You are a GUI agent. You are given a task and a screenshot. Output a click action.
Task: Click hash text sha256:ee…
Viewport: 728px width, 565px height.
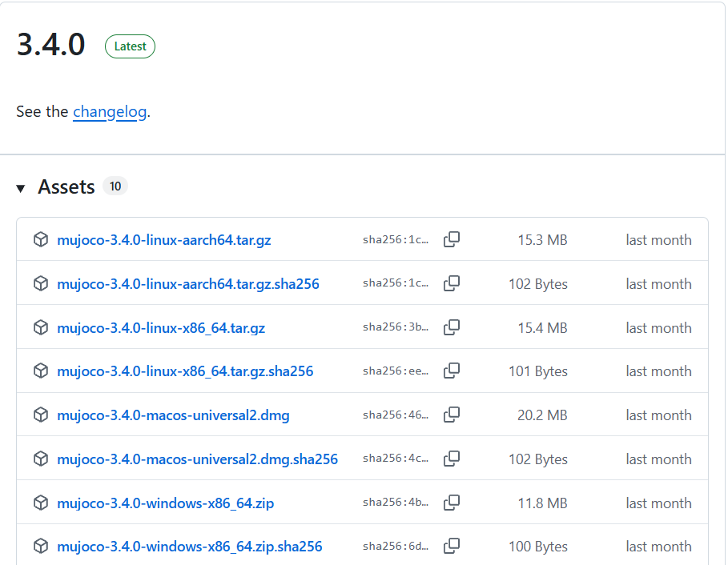[396, 371]
